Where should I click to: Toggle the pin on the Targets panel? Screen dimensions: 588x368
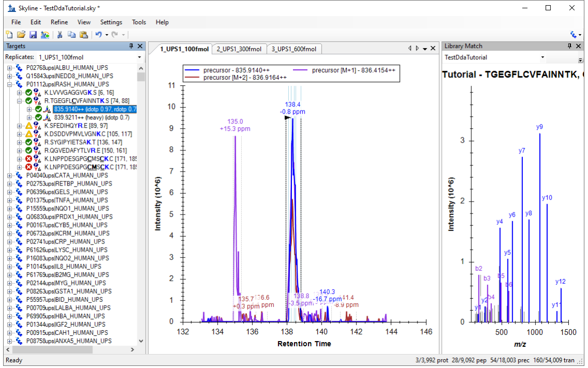point(131,46)
